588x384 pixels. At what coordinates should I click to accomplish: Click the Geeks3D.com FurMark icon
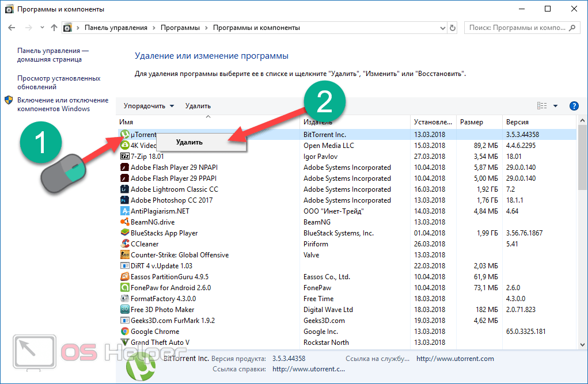(x=125, y=320)
